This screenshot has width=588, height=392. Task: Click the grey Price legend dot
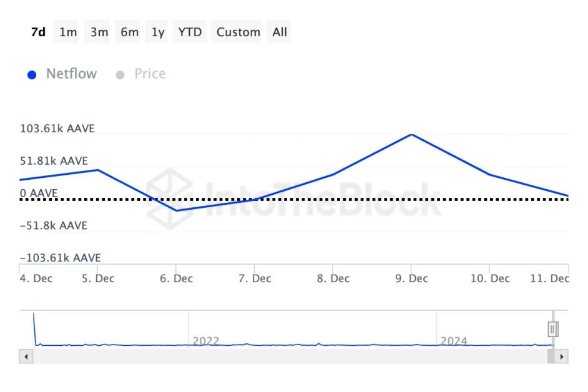(x=120, y=74)
